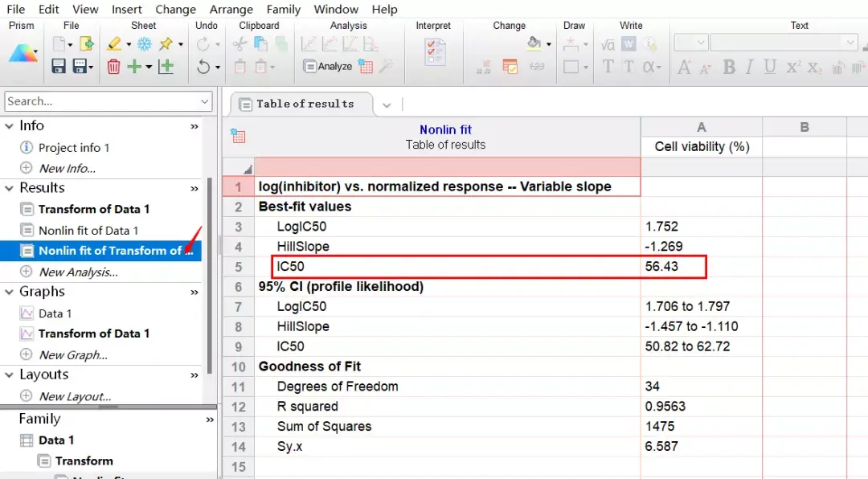Screen dimensions: 868x479
Task: Click the analysis parameters grid icon
Action: (x=366, y=67)
